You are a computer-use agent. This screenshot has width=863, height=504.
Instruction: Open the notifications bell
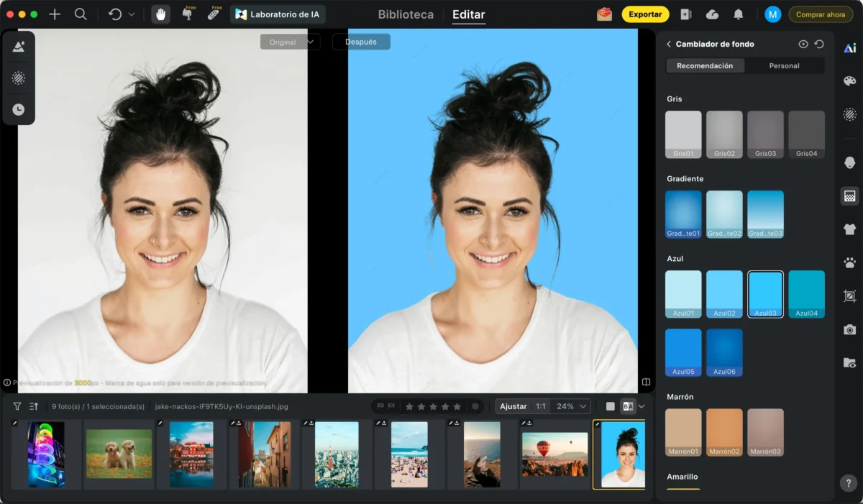point(738,14)
